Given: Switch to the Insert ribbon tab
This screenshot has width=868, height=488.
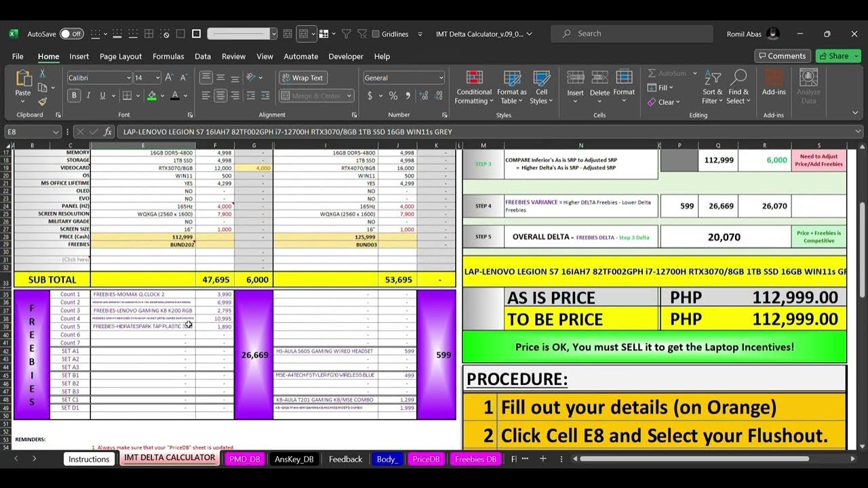Looking at the screenshot, I should coord(79,56).
